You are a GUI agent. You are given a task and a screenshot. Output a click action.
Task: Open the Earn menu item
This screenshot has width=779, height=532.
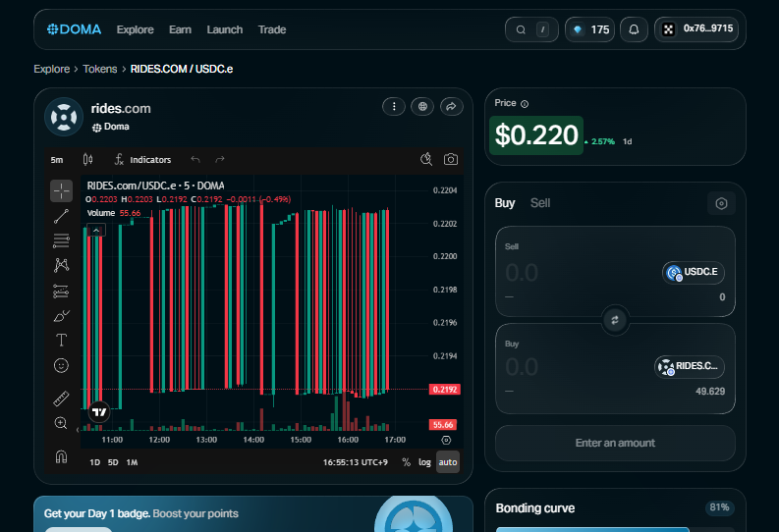(180, 29)
